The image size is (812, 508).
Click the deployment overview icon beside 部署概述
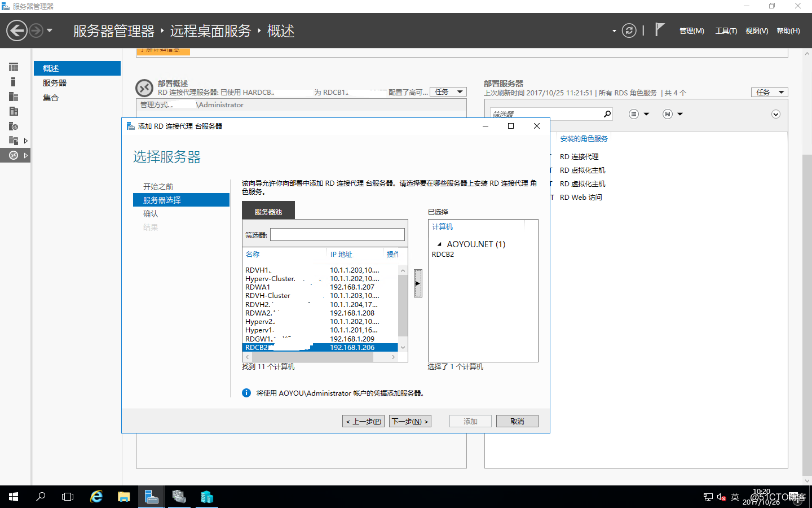[144, 88]
